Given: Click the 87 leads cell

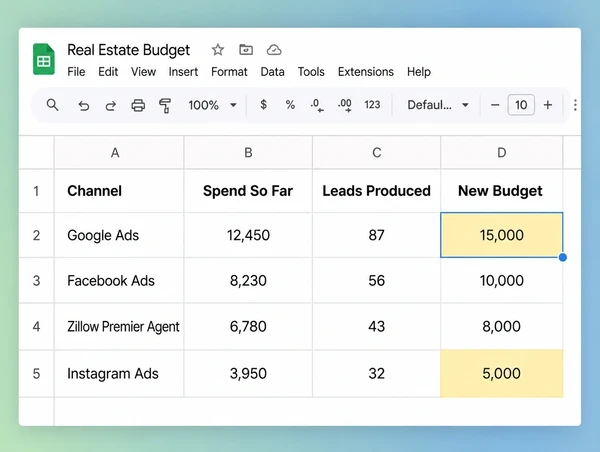Looking at the screenshot, I should click(x=377, y=235).
